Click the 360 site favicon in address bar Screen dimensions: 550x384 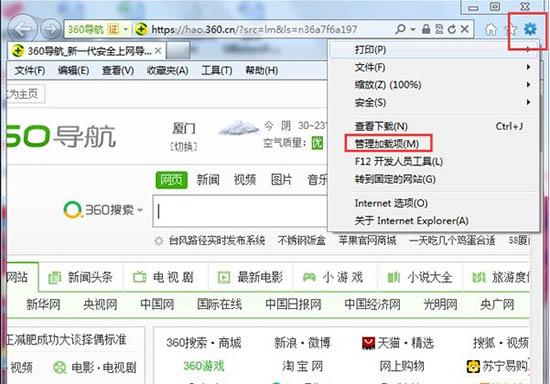pos(141,29)
